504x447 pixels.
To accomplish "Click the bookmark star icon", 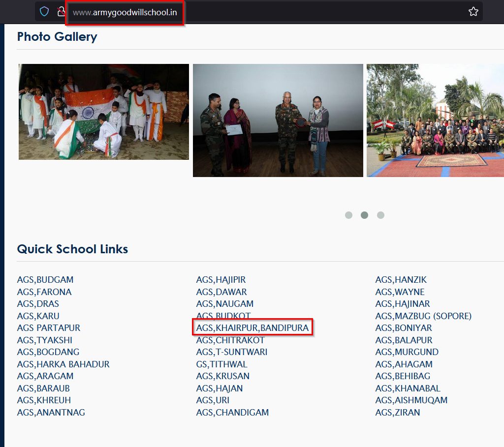I will point(473,12).
